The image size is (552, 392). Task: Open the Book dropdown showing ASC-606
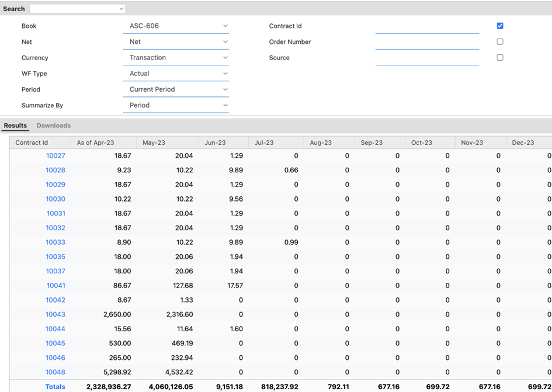click(176, 26)
